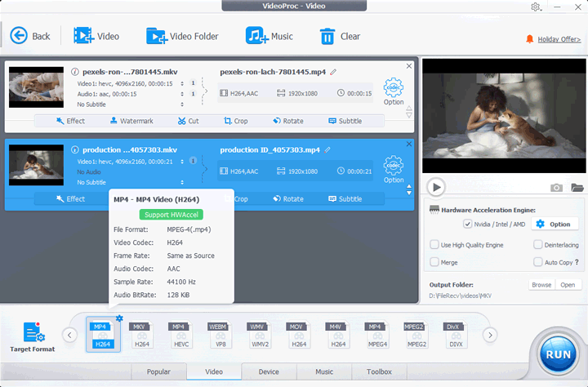Open the output folder
The height and width of the screenshot is (387, 588).
coord(568,285)
